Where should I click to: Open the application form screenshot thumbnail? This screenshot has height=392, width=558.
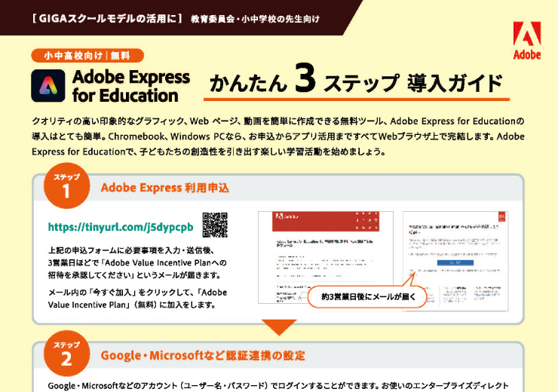point(326,258)
